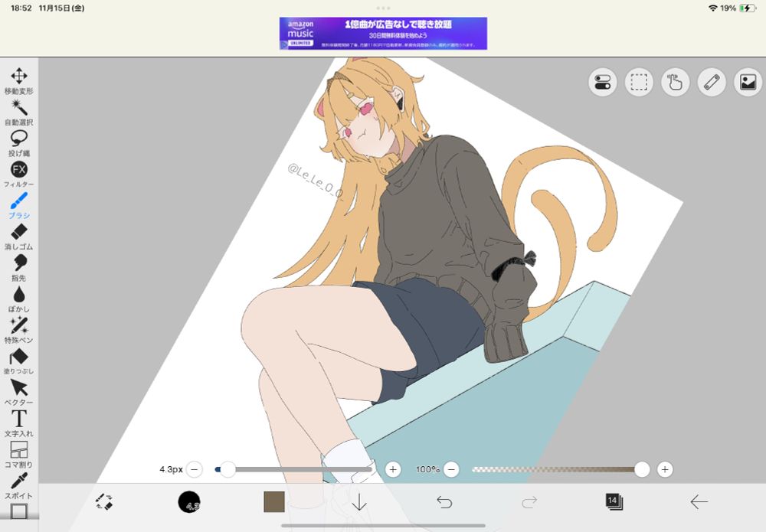
Task: Select the Eraser (消しゴム) tool
Action: click(x=19, y=237)
